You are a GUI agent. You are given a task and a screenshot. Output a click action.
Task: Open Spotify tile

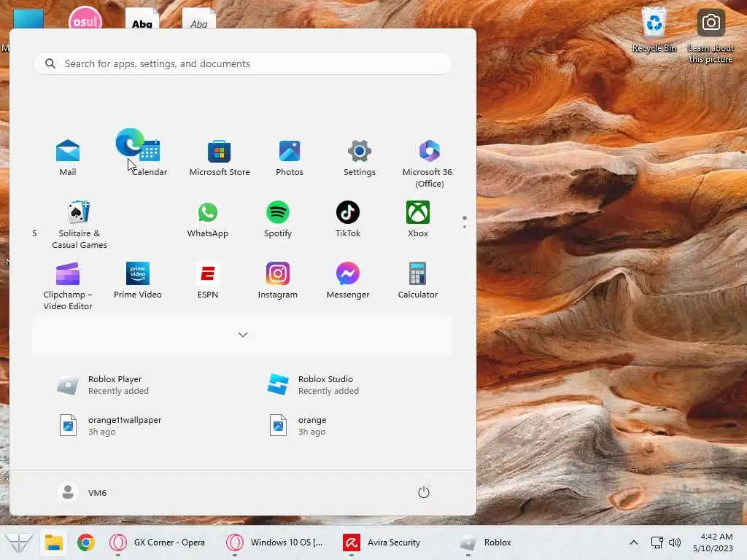coord(278,219)
